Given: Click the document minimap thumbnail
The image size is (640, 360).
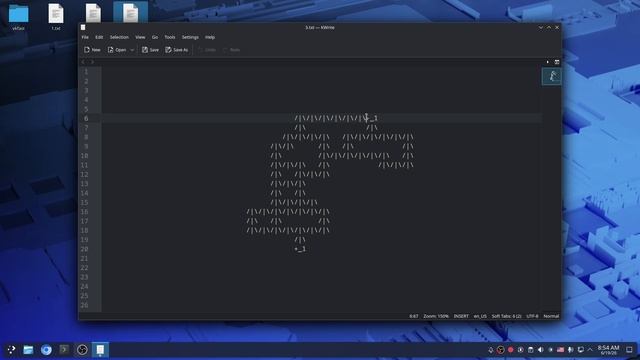Looking at the screenshot, I should (x=551, y=76).
